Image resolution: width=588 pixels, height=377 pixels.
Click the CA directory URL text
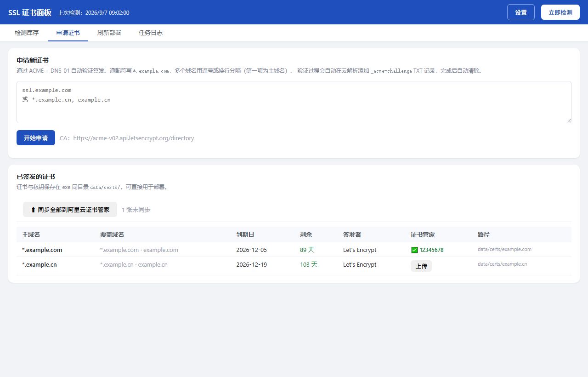[x=134, y=138]
